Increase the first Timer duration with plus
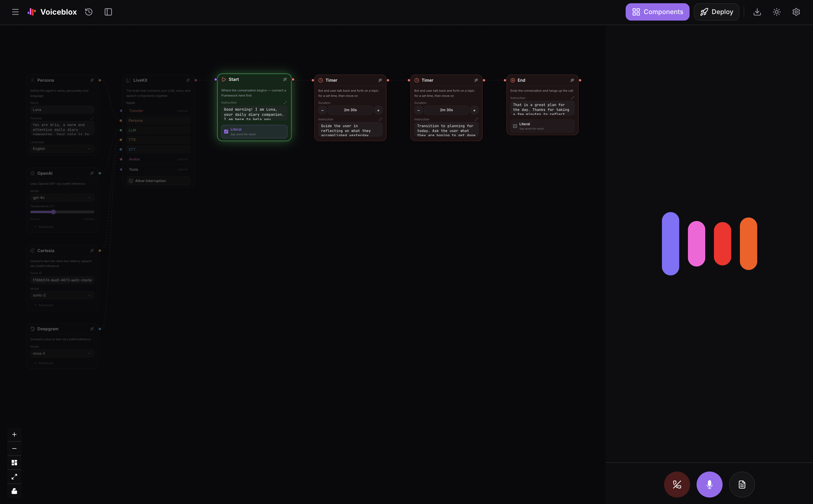 [x=378, y=110]
